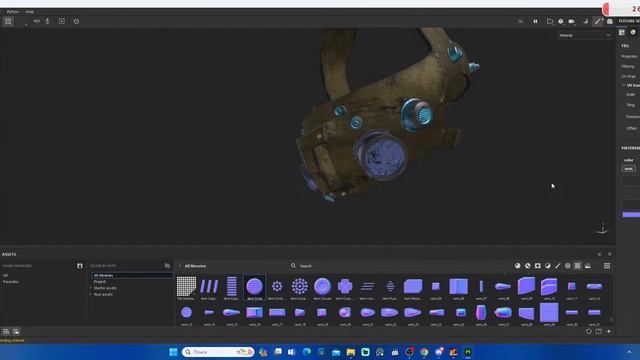Show hidden system tray icons
Viewport: 640px width, 360px height.
coord(629,352)
